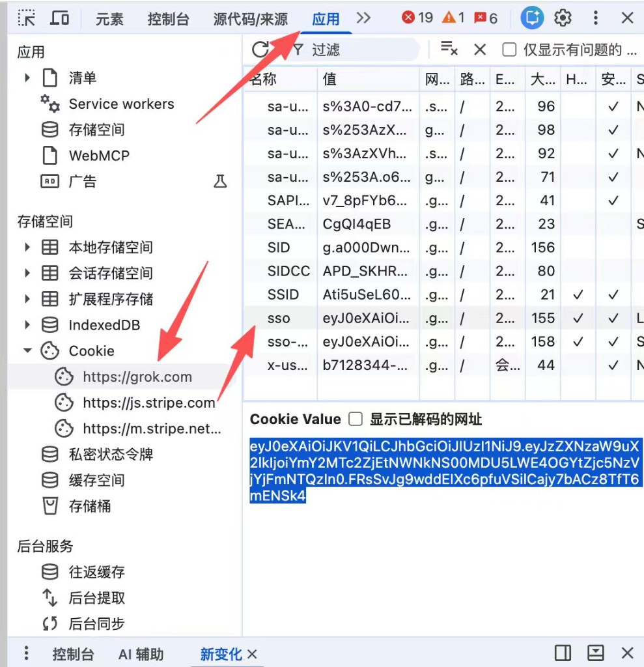Open DevTools settings gear
The height and width of the screenshot is (667, 644).
pos(563,18)
